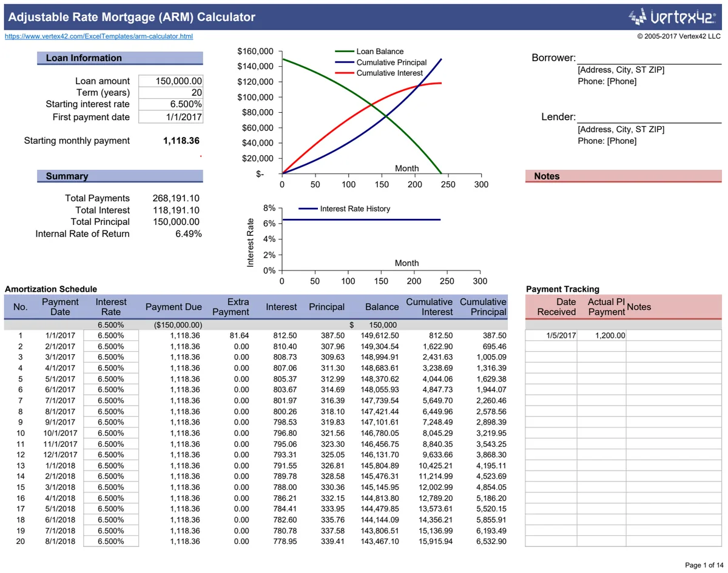Screen dimensions: 728x573
Task: Click the Interest Rate History legend entry
Action: pos(345,209)
